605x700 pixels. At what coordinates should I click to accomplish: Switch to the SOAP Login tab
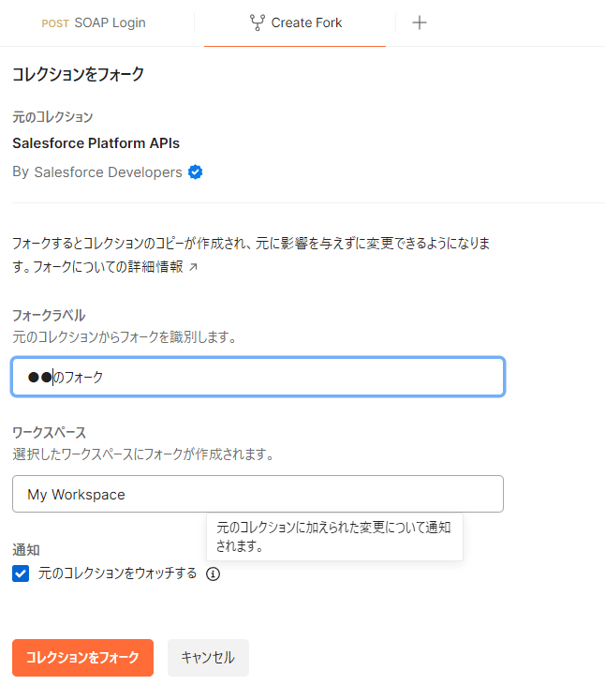point(110,22)
